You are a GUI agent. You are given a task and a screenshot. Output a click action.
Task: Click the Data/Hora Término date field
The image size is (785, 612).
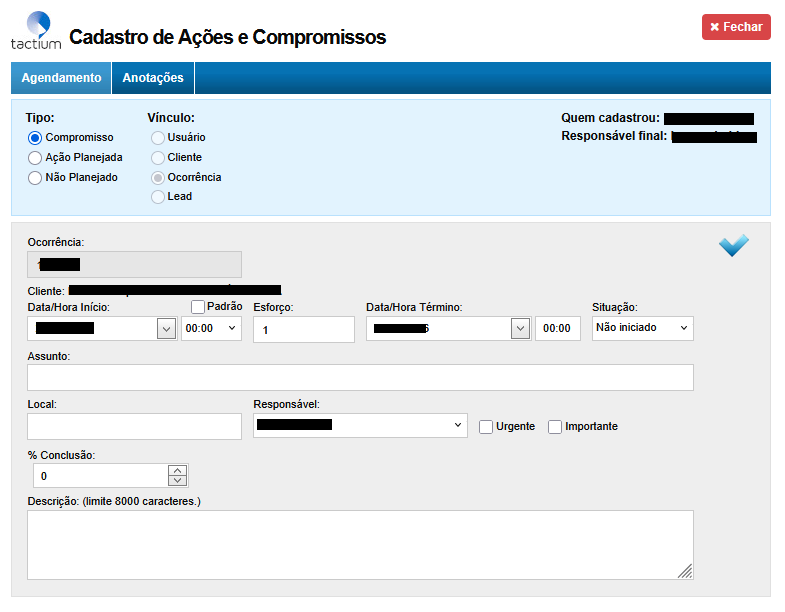tap(439, 329)
